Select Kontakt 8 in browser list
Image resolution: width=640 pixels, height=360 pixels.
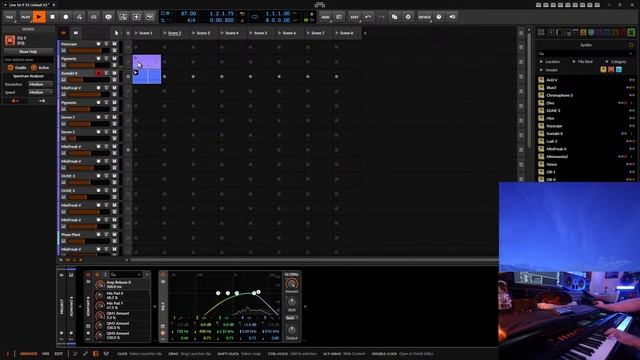pos(586,133)
